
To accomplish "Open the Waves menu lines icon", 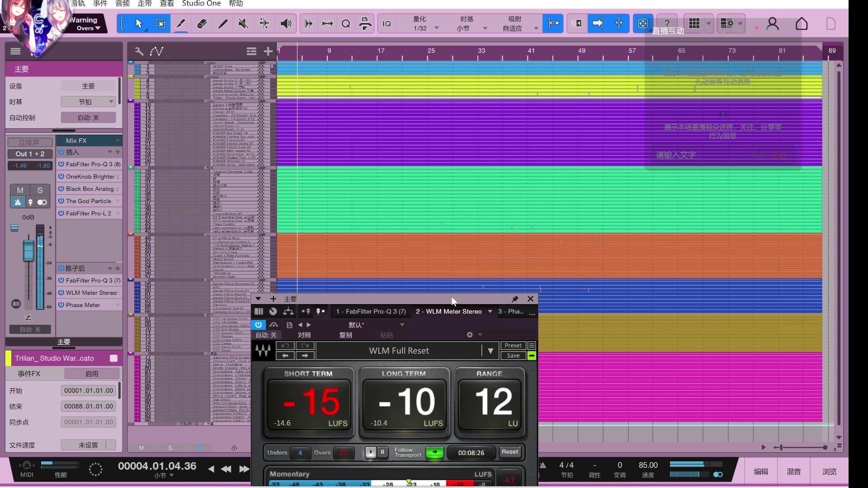I will click(x=532, y=346).
